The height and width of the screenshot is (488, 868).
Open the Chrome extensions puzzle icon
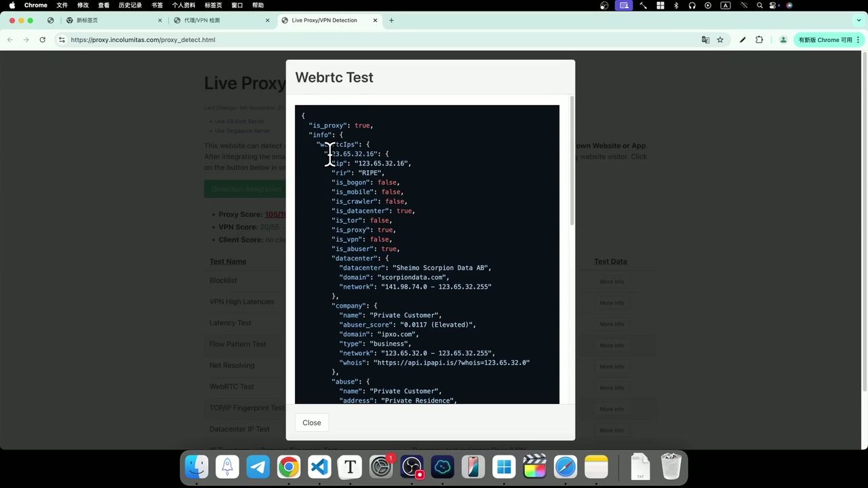coord(759,39)
